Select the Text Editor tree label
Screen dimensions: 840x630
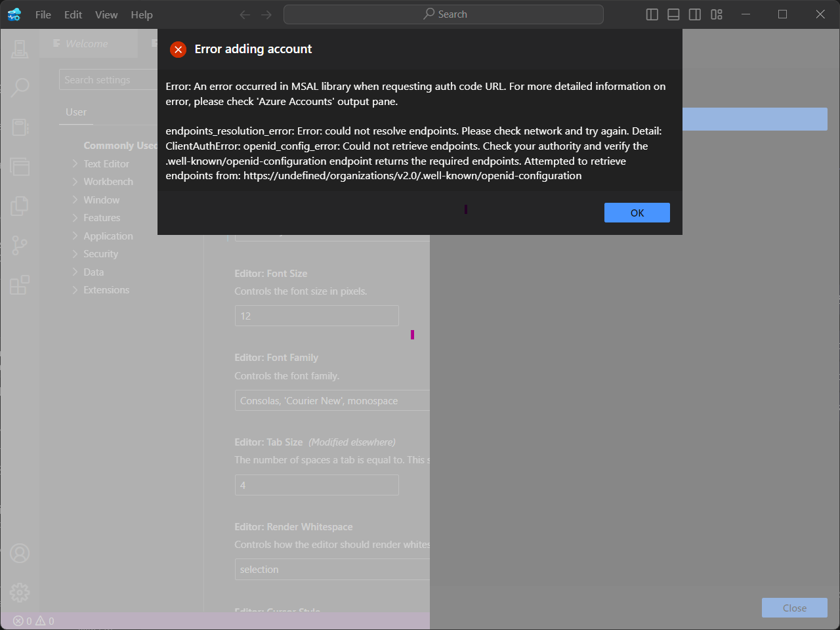(x=106, y=163)
